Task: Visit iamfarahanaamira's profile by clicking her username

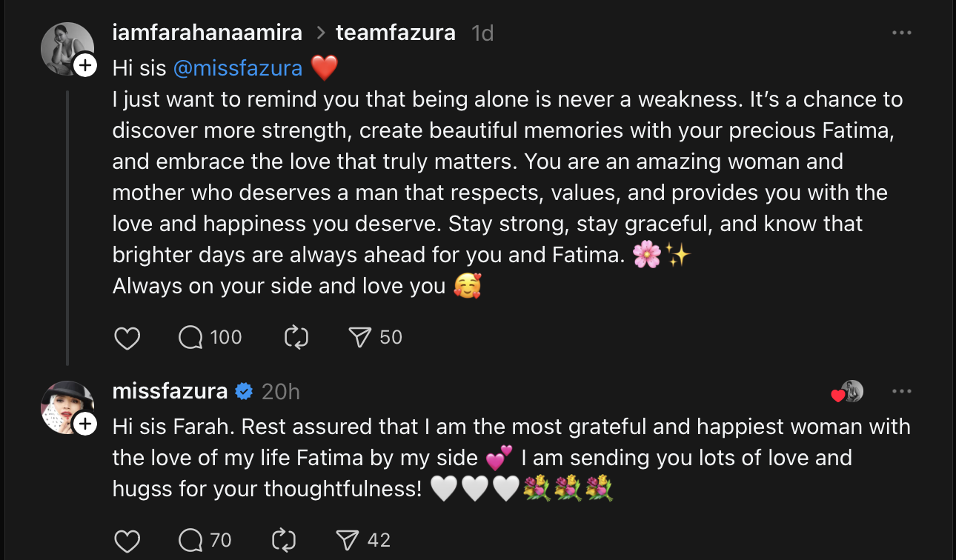Action: (x=207, y=33)
